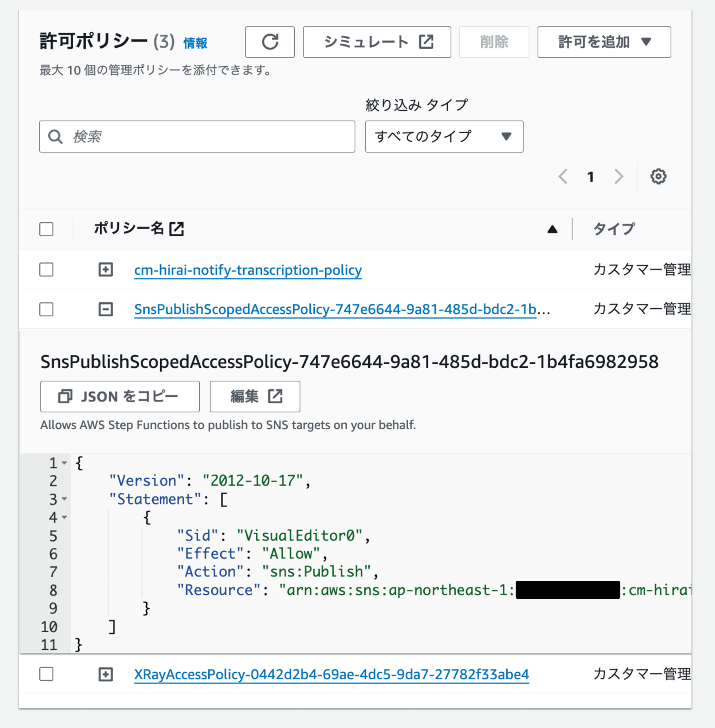The height and width of the screenshot is (728, 715).
Task: Refresh the permissions policy list
Action: click(x=270, y=41)
